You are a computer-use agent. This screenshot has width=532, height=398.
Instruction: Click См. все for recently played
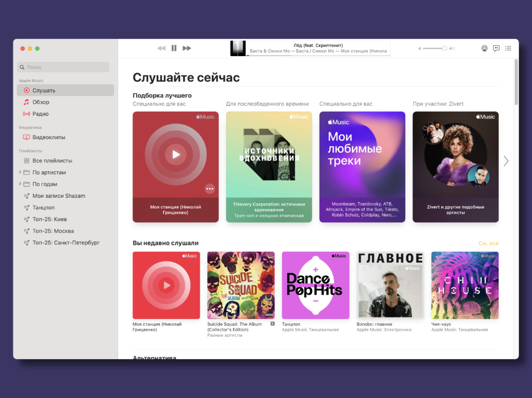pyautogui.click(x=488, y=243)
